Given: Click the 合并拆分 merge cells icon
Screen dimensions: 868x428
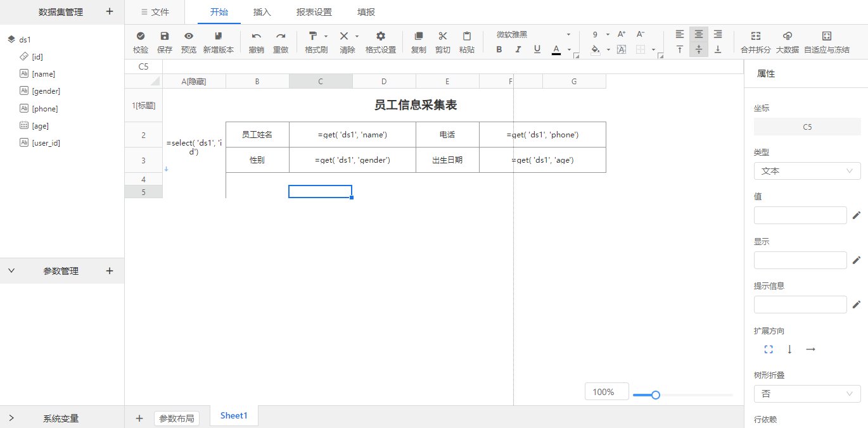Looking at the screenshot, I should click(756, 36).
